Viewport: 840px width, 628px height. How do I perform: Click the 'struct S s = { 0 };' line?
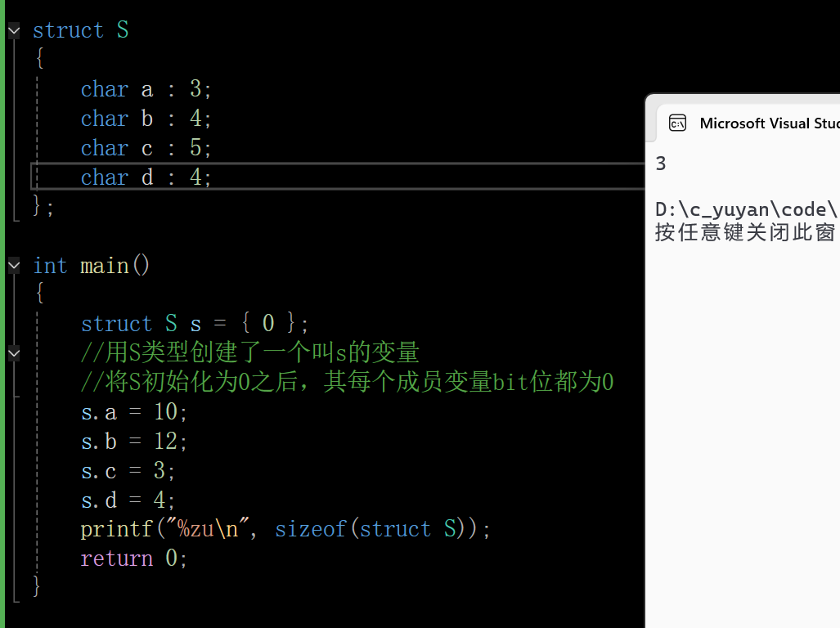[x=195, y=324]
